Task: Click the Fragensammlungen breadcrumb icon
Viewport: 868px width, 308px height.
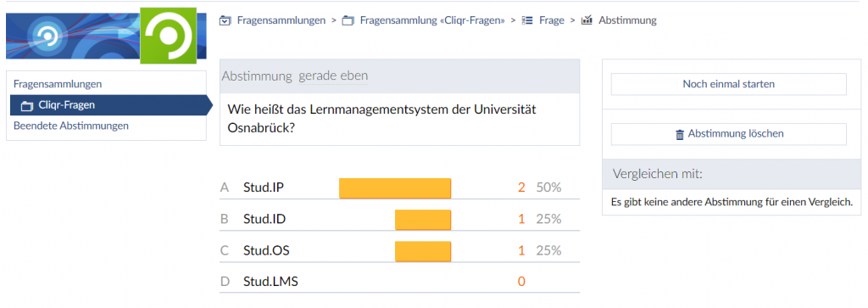Action: [x=225, y=20]
